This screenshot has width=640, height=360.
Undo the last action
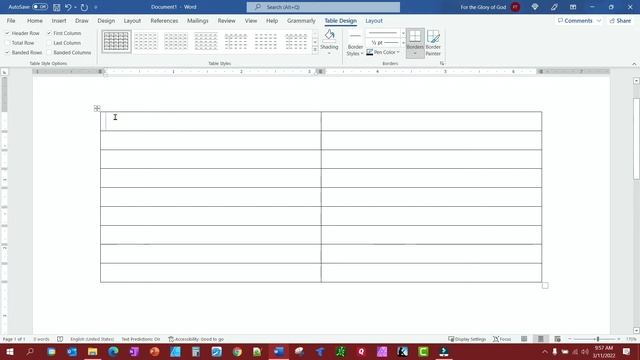pyautogui.click(x=68, y=7)
